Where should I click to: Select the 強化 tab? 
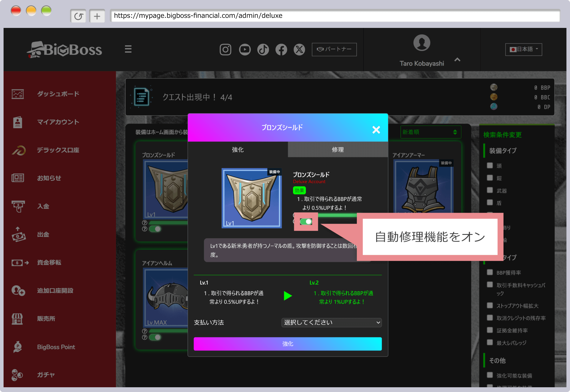(238, 150)
